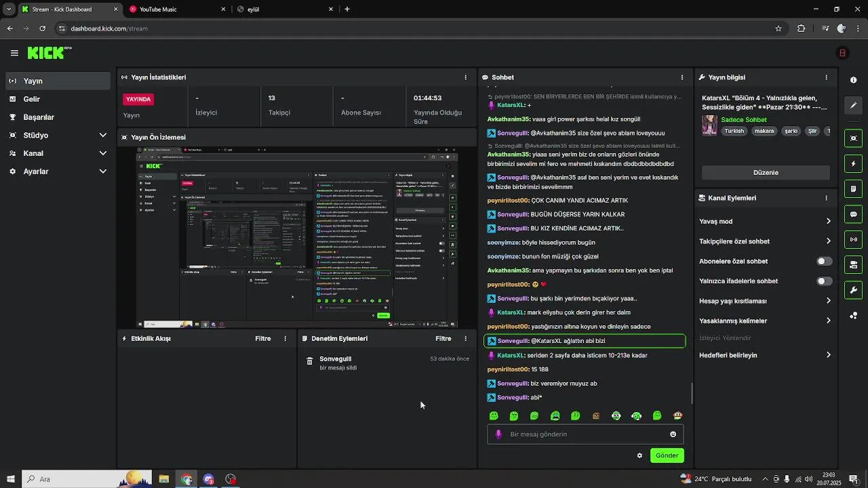Click the stream preview thumbnail
Image resolution: width=868 pixels, height=488 pixels.
pos(297,238)
